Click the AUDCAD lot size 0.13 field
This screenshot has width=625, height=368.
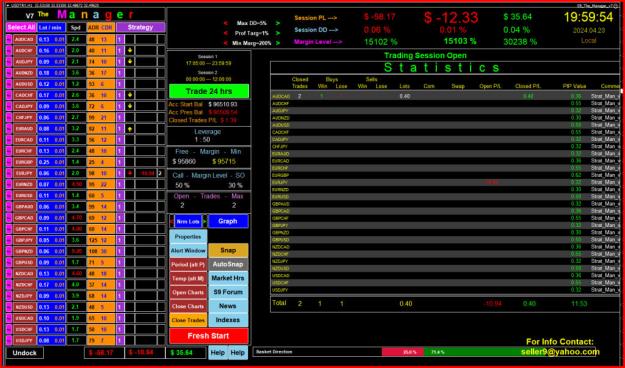(44, 39)
